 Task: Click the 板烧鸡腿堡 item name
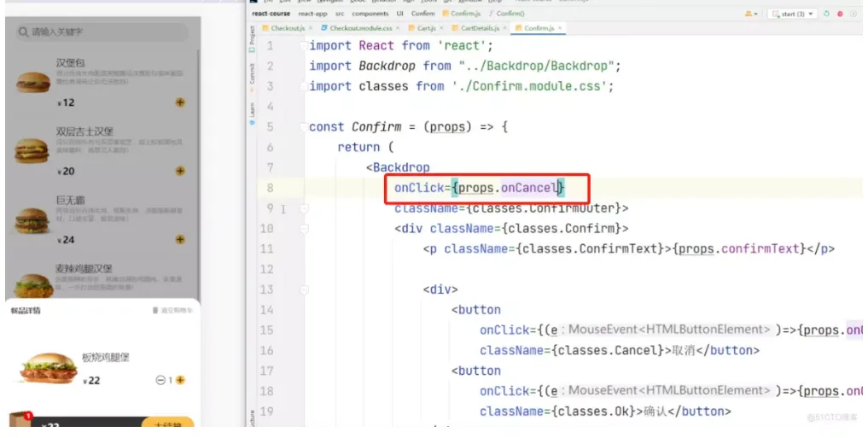105,357
